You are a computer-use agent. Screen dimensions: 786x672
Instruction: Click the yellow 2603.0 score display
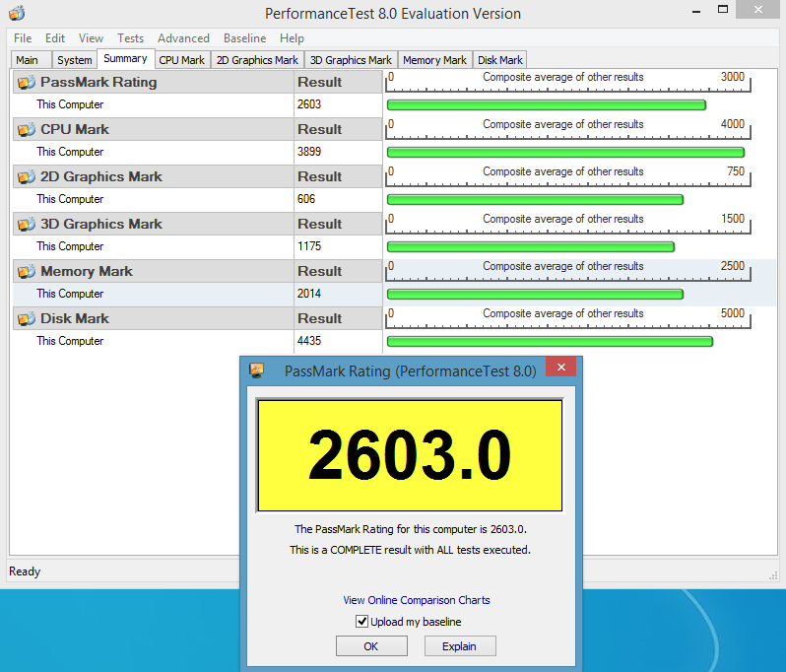(410, 455)
